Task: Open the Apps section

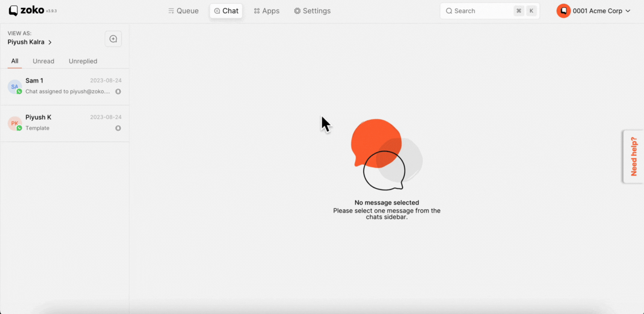Action: click(267, 11)
